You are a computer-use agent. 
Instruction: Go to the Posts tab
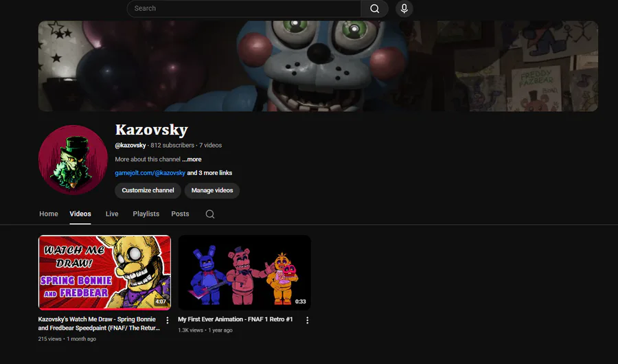pyautogui.click(x=180, y=214)
